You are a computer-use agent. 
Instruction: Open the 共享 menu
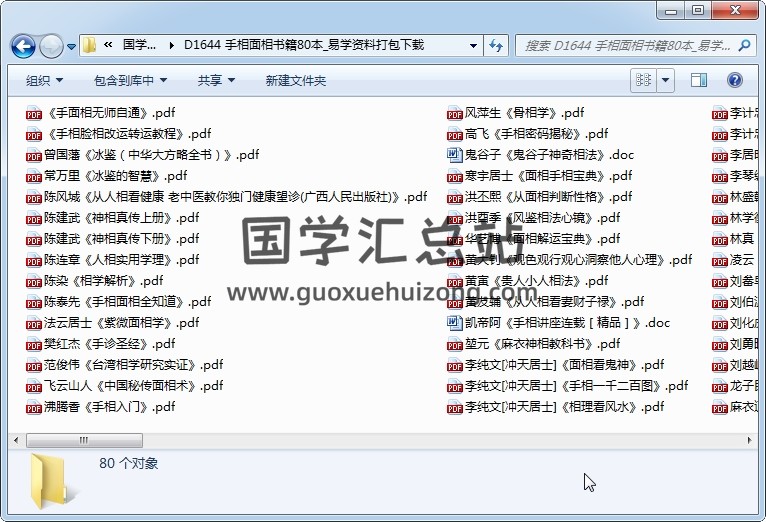pos(215,81)
